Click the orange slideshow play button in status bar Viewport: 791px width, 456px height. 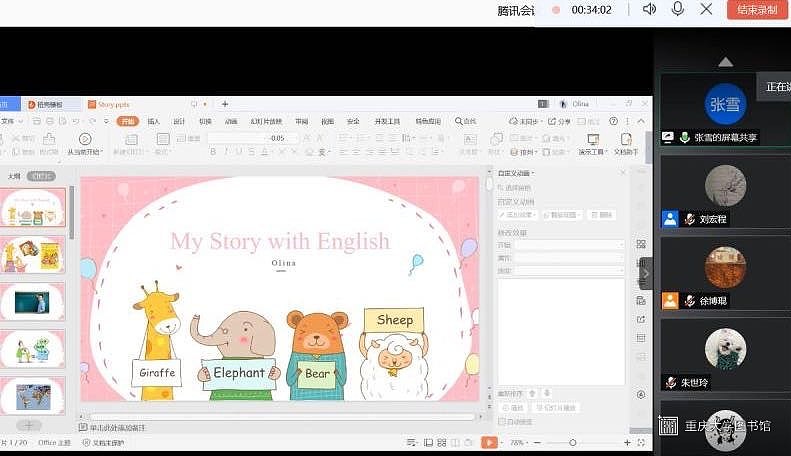point(489,442)
